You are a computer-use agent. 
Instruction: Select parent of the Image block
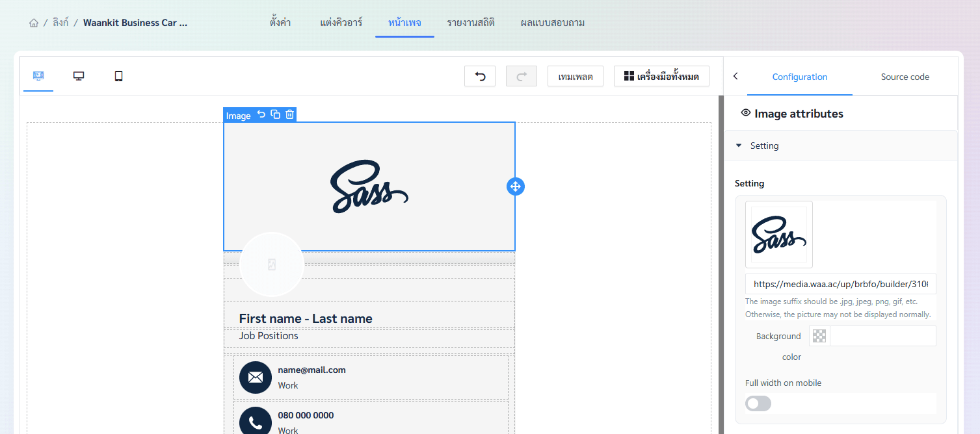[261, 114]
